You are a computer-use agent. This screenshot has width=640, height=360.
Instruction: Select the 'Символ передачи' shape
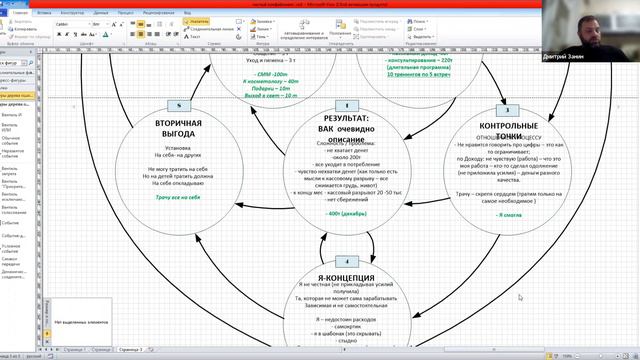tap(10, 261)
